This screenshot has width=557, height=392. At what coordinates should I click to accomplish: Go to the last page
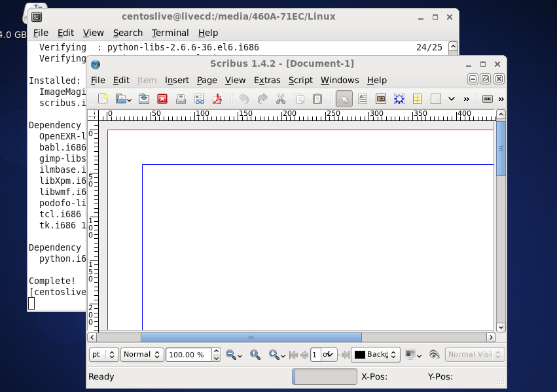pyautogui.click(x=346, y=354)
